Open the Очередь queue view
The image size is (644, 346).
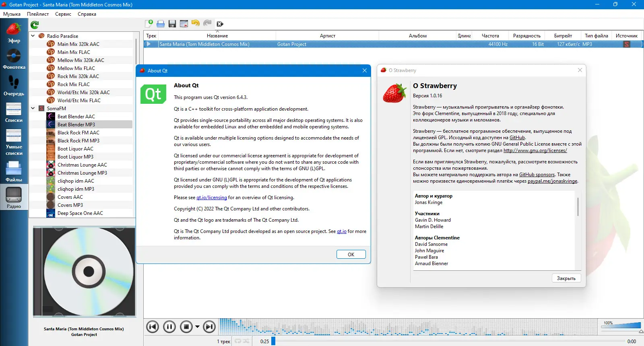[14, 86]
